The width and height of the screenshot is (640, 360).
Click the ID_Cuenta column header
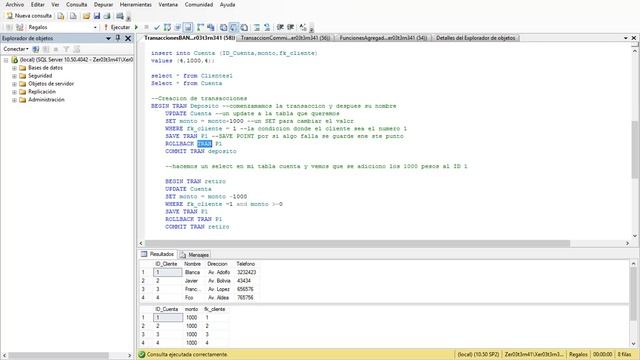[167, 309]
